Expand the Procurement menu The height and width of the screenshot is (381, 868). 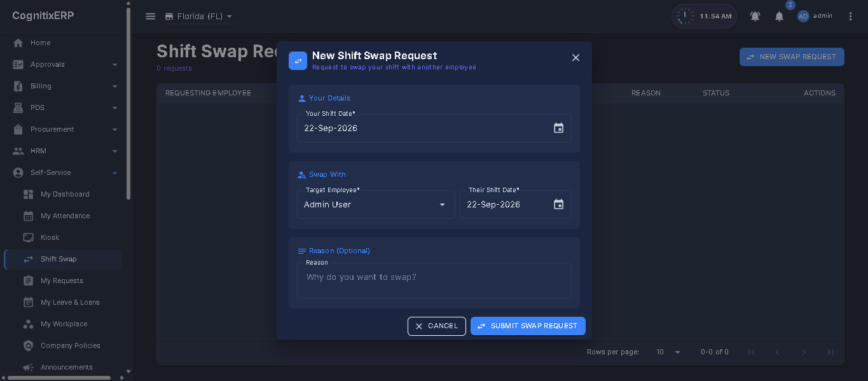[x=63, y=129]
